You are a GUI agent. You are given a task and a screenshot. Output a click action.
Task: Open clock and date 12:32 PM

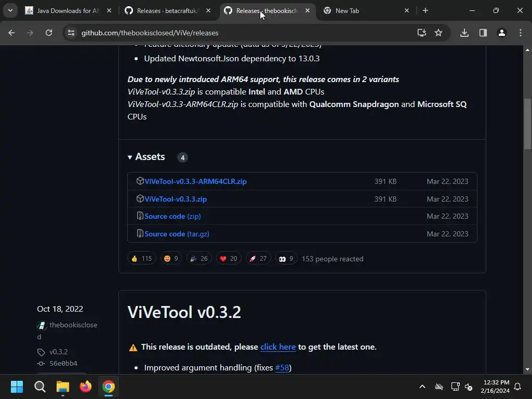pyautogui.click(x=495, y=387)
